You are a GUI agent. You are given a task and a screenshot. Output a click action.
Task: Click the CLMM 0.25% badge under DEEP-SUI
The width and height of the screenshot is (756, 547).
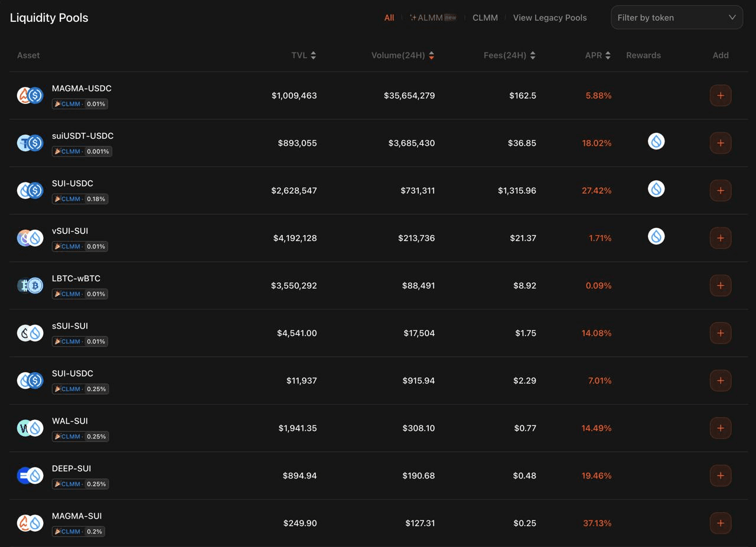(x=80, y=484)
